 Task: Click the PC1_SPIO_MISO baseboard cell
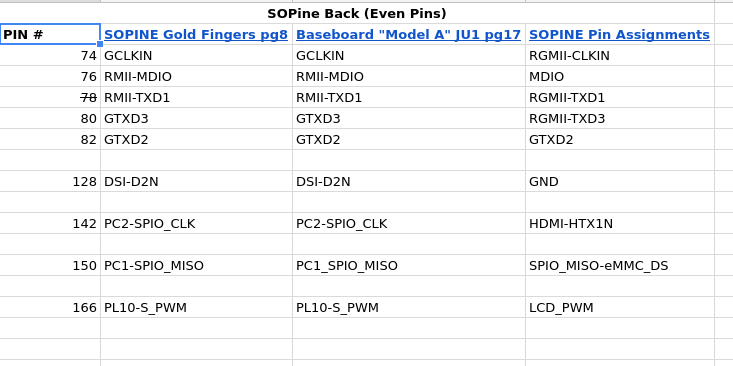409,266
